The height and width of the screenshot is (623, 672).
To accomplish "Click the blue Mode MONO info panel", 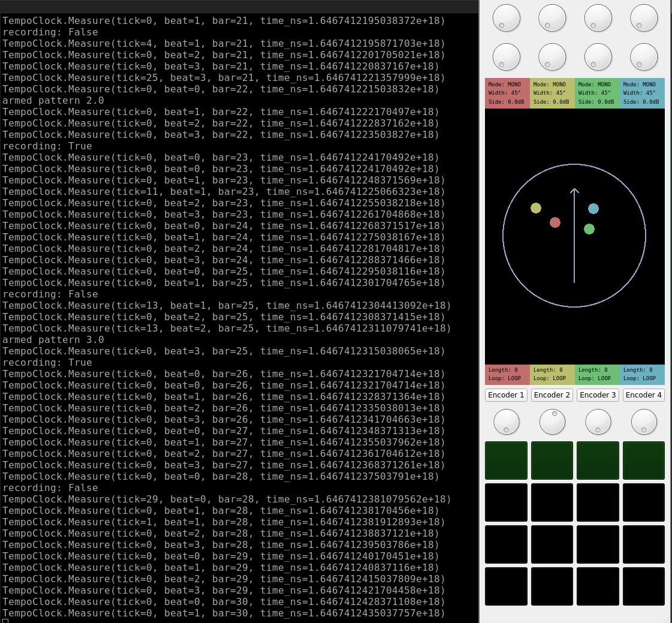I will click(642, 93).
